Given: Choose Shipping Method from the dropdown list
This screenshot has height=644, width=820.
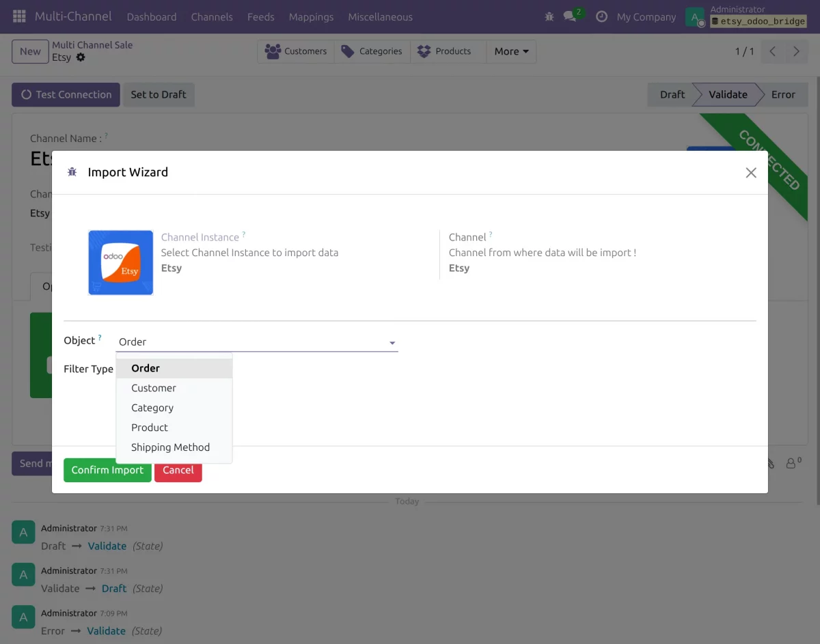Looking at the screenshot, I should pos(174,447).
